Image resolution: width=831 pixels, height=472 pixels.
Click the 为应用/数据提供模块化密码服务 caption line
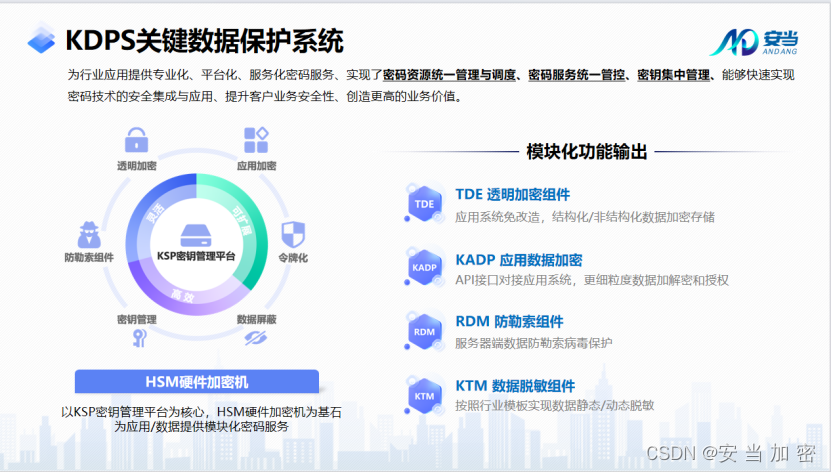coord(201,426)
